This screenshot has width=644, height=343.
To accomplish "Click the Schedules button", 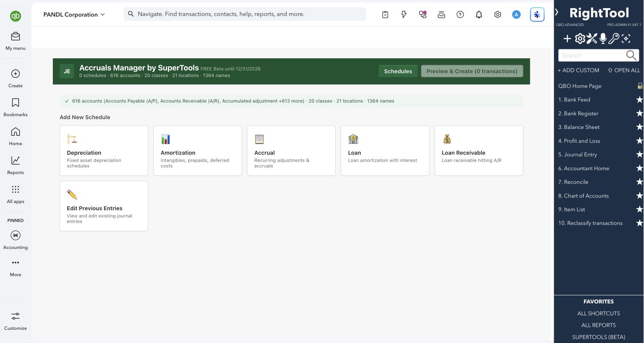I will point(398,71).
